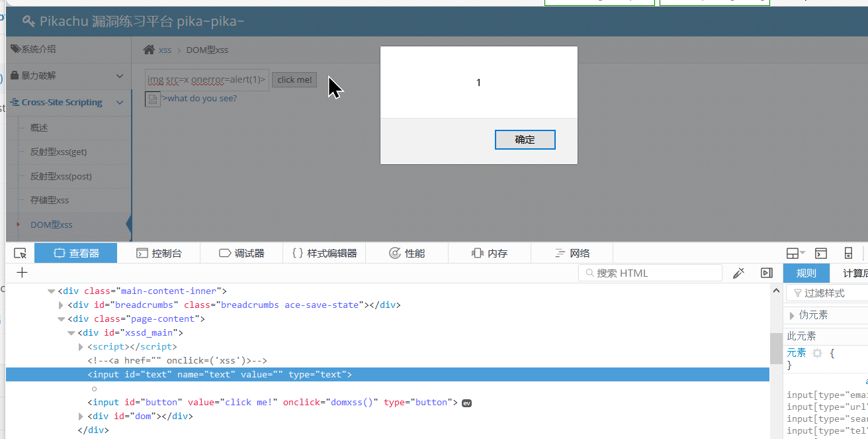Viewport: 868px width, 439px height.
Task: Open 反射型xss(post) sidebar entry
Action: (x=61, y=176)
